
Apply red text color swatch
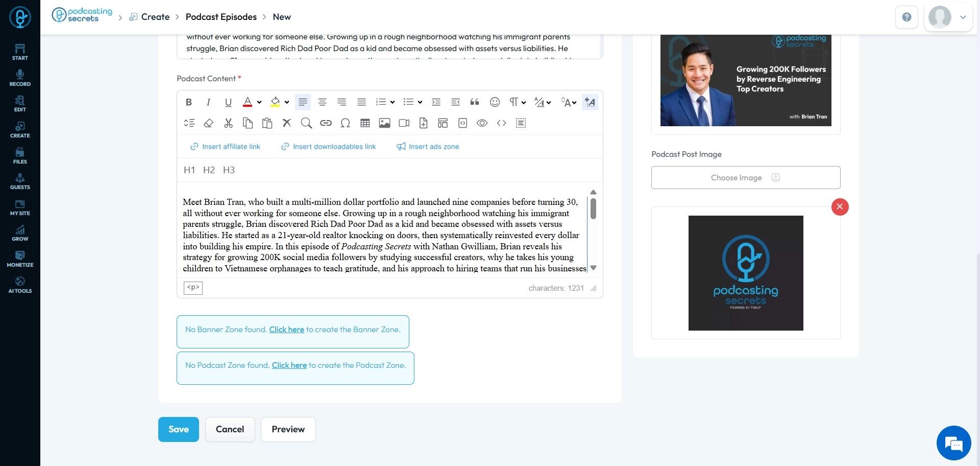click(x=248, y=102)
